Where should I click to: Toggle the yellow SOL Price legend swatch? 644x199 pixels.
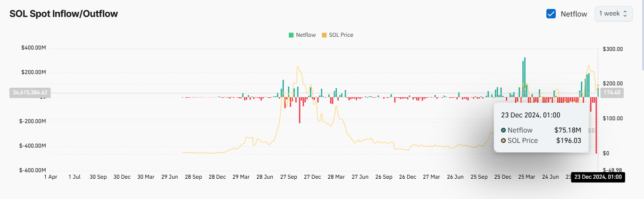[x=324, y=35]
